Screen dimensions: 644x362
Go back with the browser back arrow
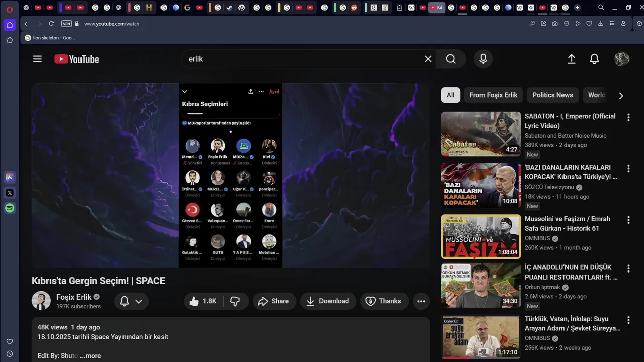click(x=26, y=24)
